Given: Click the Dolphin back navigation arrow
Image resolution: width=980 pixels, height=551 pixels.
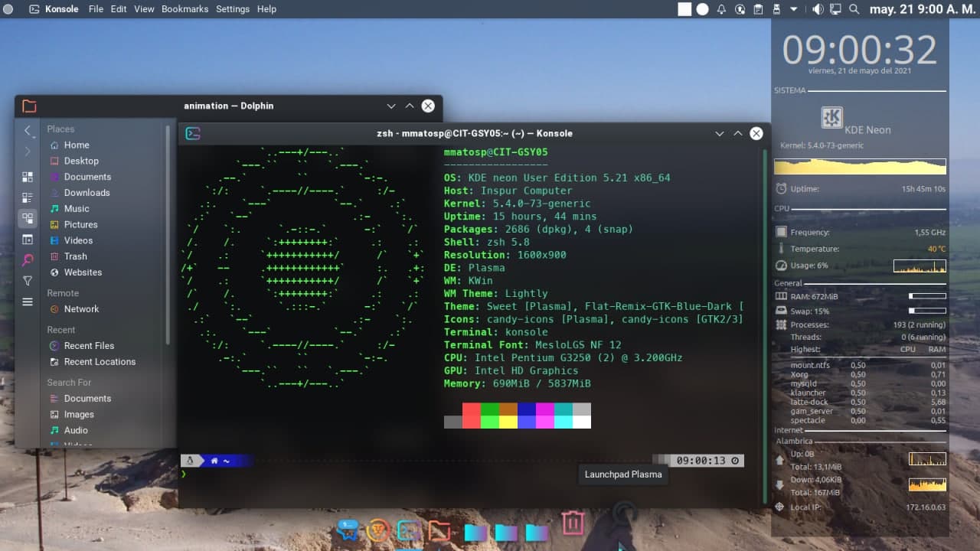Looking at the screenshot, I should pos(28,131).
